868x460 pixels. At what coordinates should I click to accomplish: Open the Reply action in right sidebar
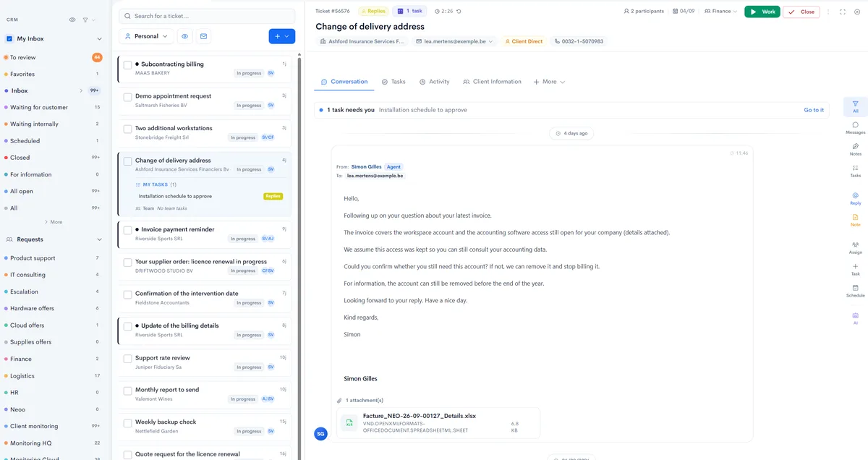(x=856, y=198)
